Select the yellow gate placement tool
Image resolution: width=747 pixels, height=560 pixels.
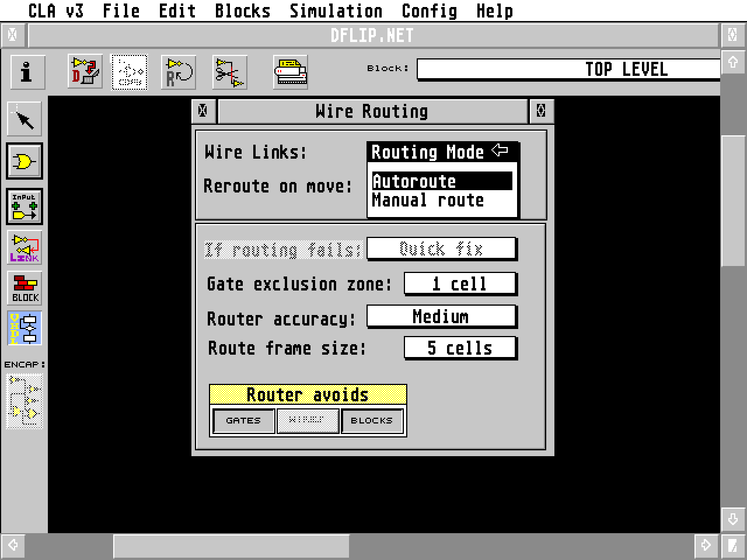tap(25, 162)
